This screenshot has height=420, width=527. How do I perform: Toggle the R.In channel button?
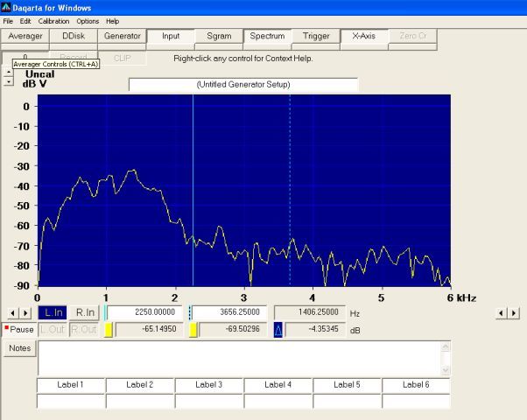click(84, 312)
